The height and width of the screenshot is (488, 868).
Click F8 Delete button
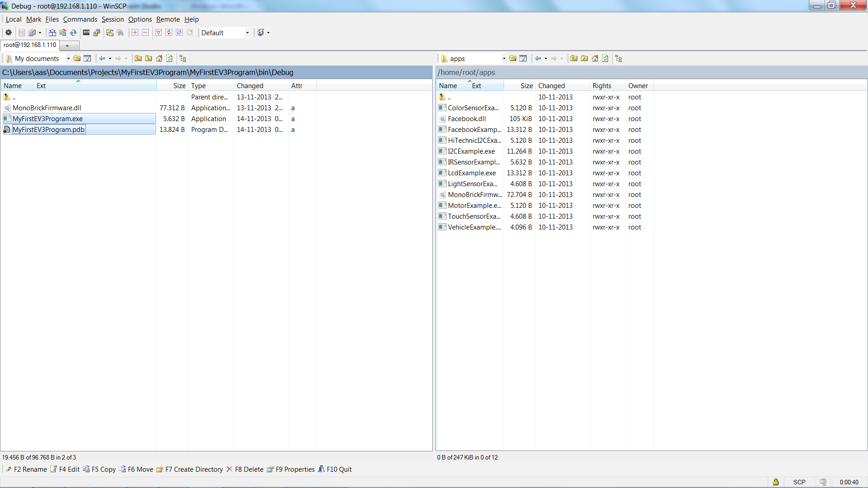[245, 469]
